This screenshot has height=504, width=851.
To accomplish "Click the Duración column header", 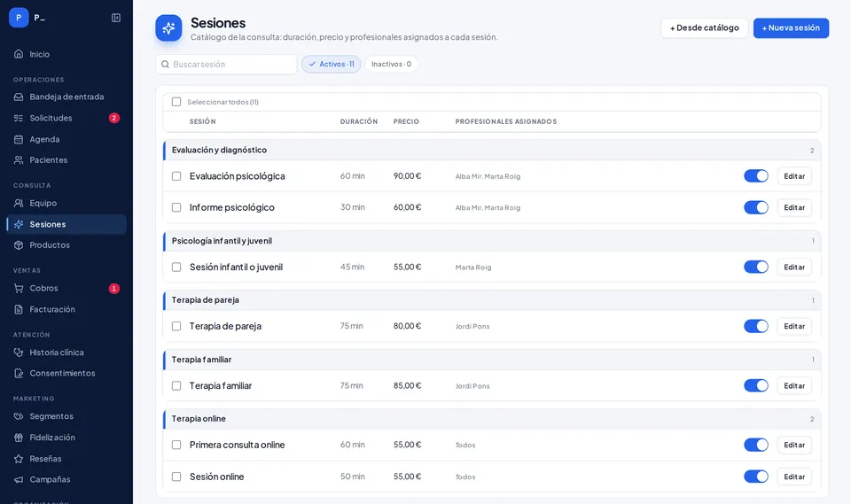I will (359, 121).
